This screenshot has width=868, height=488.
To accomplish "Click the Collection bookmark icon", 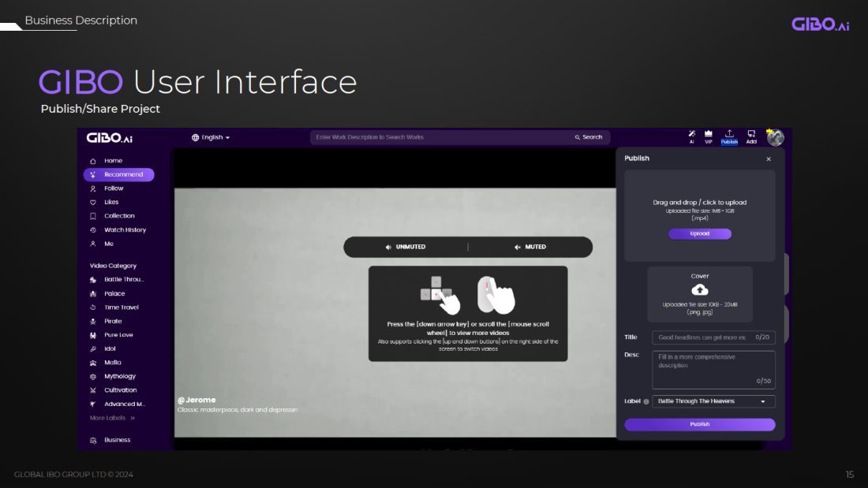I will tap(93, 216).
